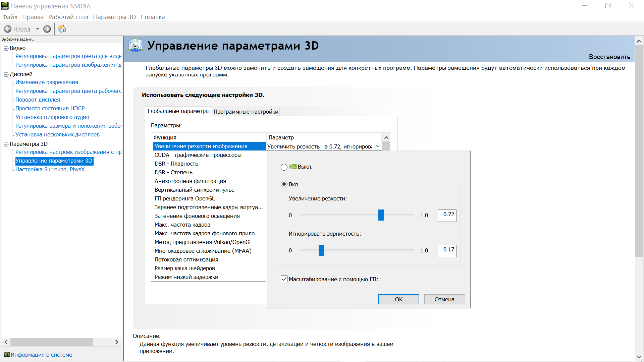The width and height of the screenshot is (644, 362).
Task: Click the 0.17 grain value field
Action: click(x=447, y=250)
